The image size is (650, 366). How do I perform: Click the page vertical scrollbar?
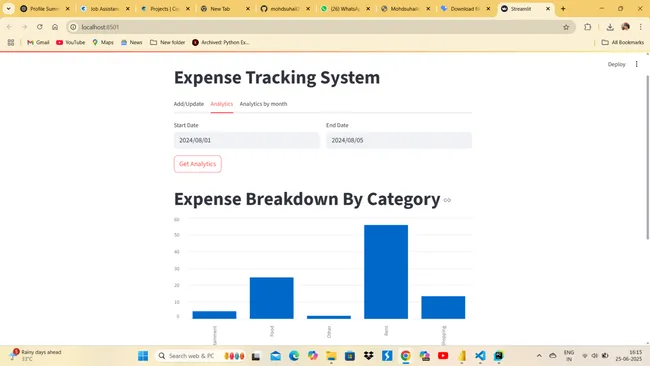[648, 158]
